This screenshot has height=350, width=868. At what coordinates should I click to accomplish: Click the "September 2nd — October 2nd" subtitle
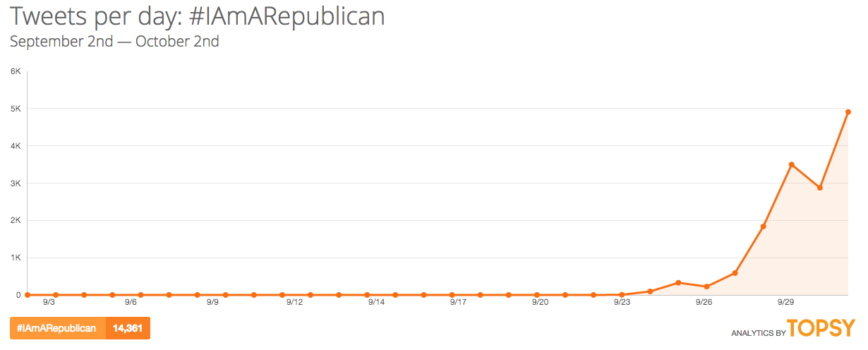(114, 41)
